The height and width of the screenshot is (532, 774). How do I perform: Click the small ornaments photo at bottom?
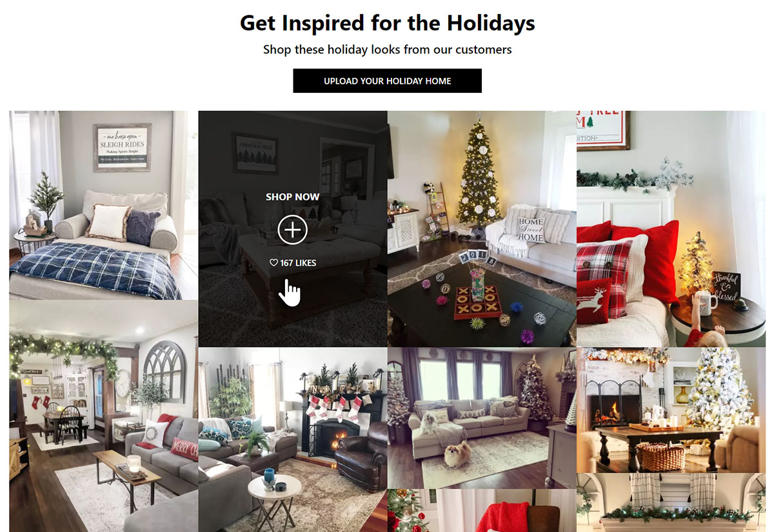coord(413,511)
